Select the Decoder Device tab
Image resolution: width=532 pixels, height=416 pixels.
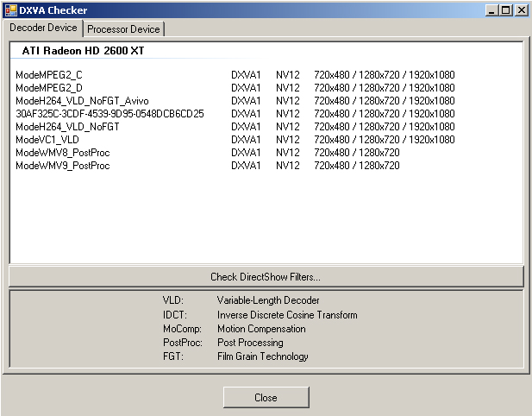coord(43,28)
